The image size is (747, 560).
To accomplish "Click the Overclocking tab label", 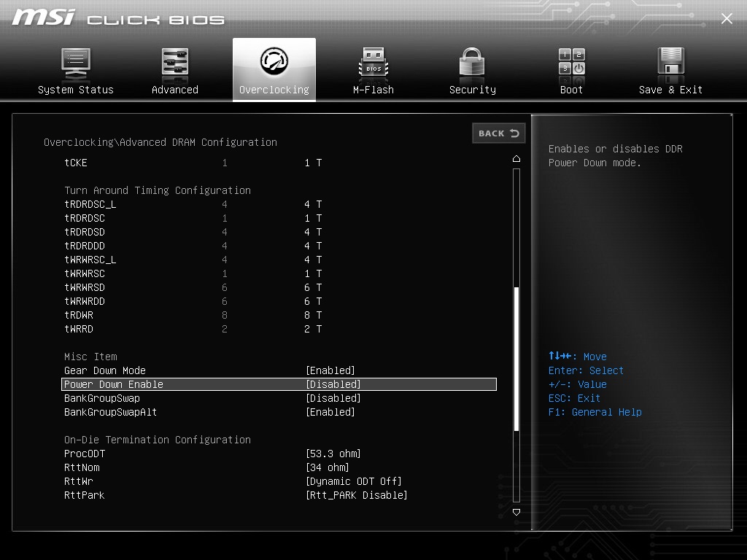I will click(x=274, y=90).
